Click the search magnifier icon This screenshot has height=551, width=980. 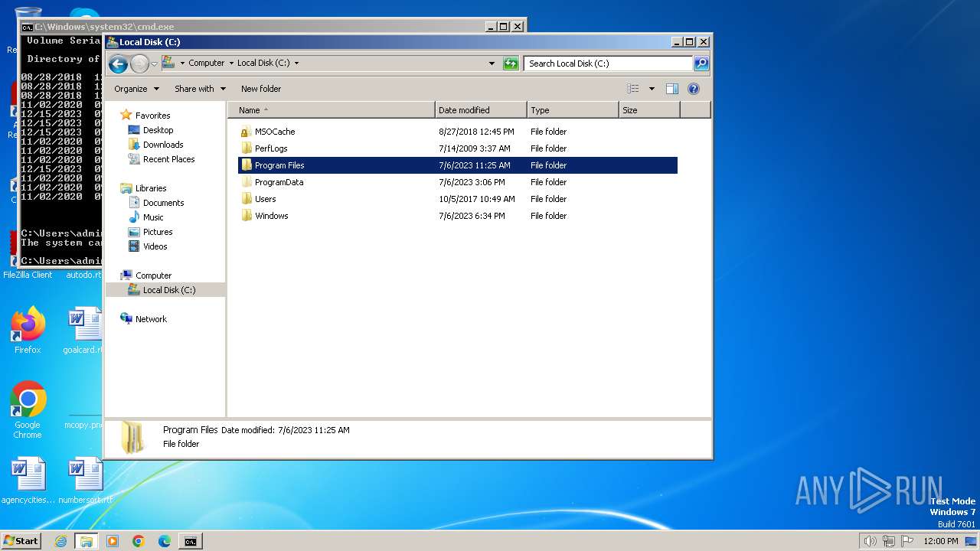pyautogui.click(x=701, y=64)
